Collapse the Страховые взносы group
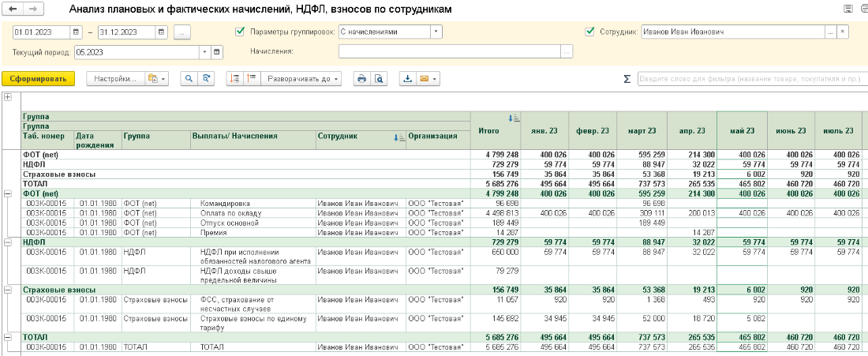Screen dimensions: 868x356 coord(8,290)
